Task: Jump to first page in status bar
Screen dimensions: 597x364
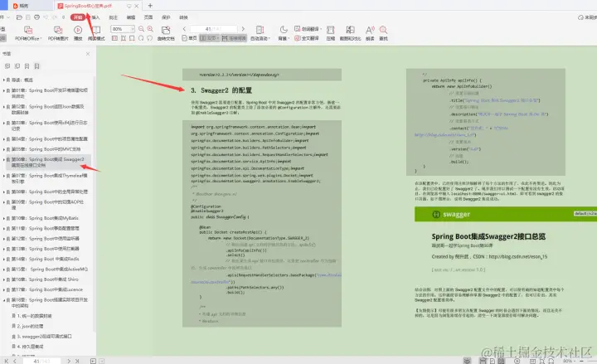Action: (x=6, y=361)
